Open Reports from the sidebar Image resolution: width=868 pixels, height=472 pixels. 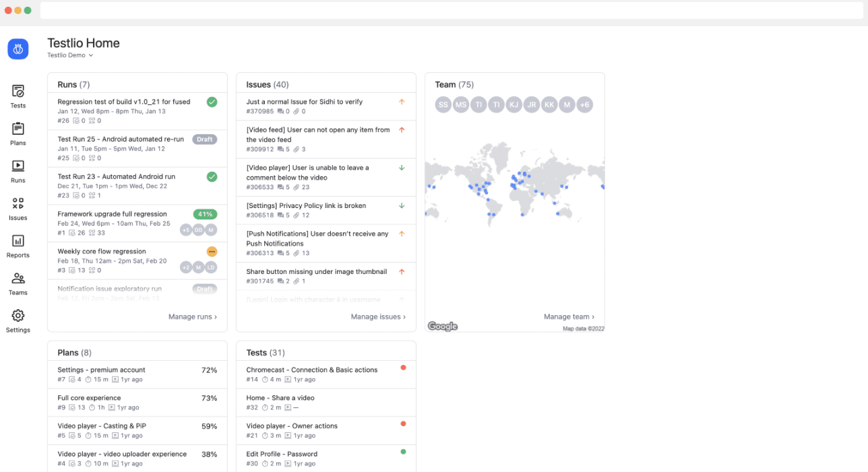[x=18, y=246]
